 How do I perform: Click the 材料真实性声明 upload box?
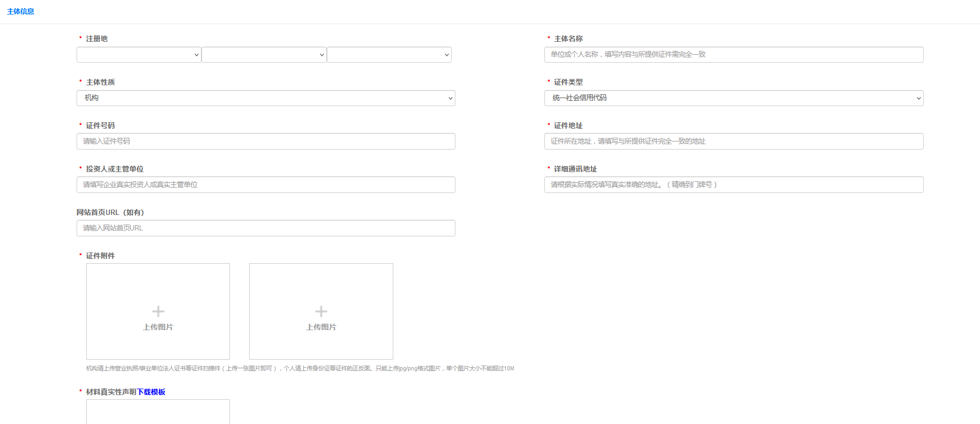point(158,412)
